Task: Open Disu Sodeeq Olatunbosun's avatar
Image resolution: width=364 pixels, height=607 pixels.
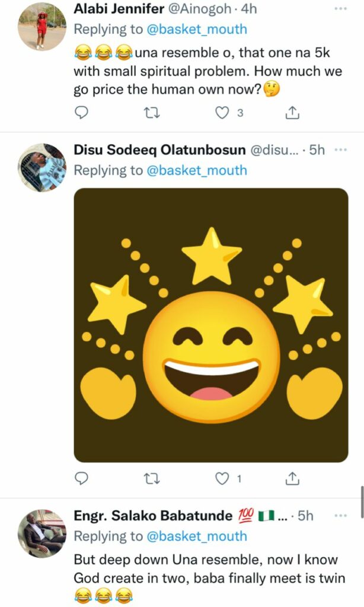Action: (42, 168)
